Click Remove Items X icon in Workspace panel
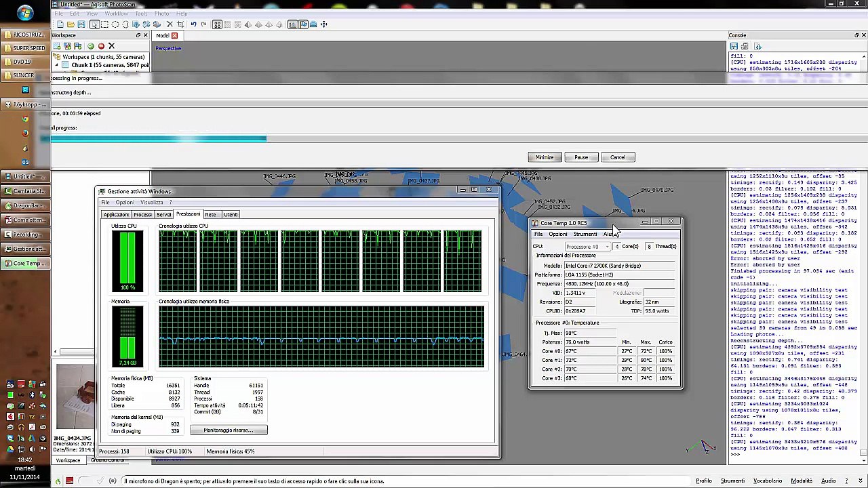 point(111,46)
